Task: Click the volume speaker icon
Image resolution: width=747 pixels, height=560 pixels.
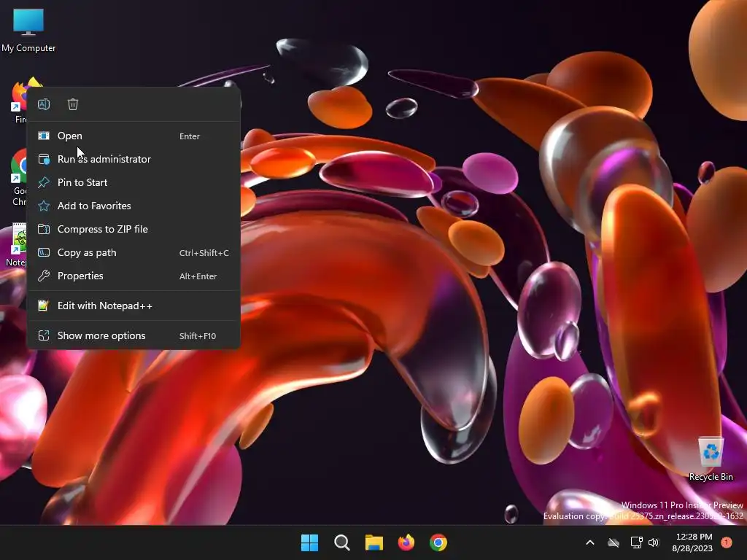Action: (654, 542)
